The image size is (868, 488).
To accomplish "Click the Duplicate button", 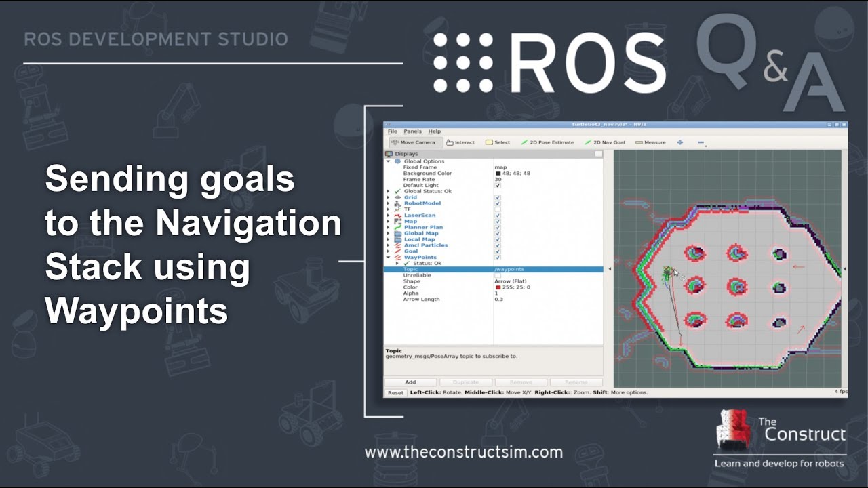I will tap(466, 382).
